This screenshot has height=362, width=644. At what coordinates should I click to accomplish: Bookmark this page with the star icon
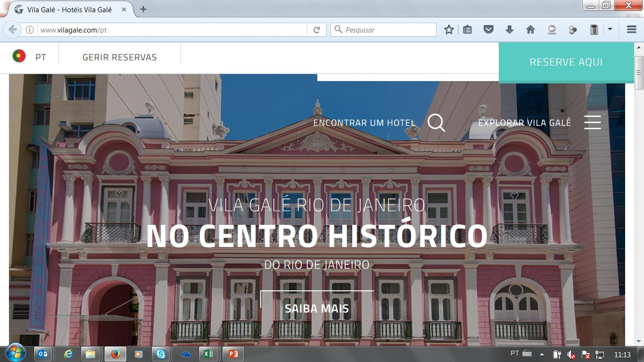[449, 30]
